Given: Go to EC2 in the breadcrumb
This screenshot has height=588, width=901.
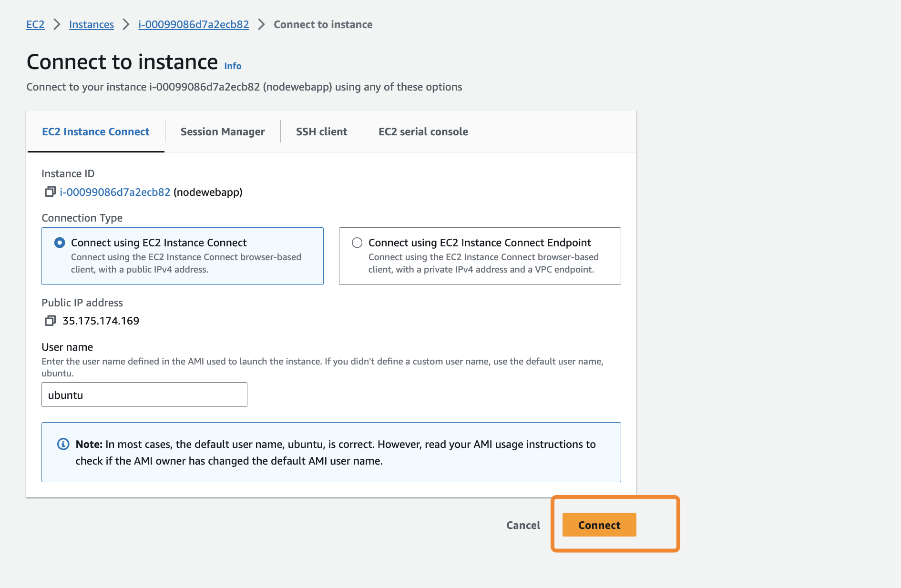Looking at the screenshot, I should click(35, 24).
